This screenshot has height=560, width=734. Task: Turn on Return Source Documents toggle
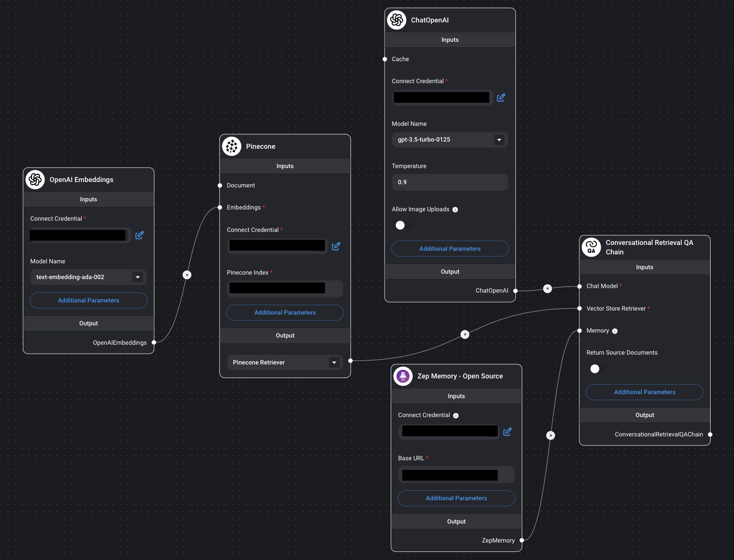[595, 369]
